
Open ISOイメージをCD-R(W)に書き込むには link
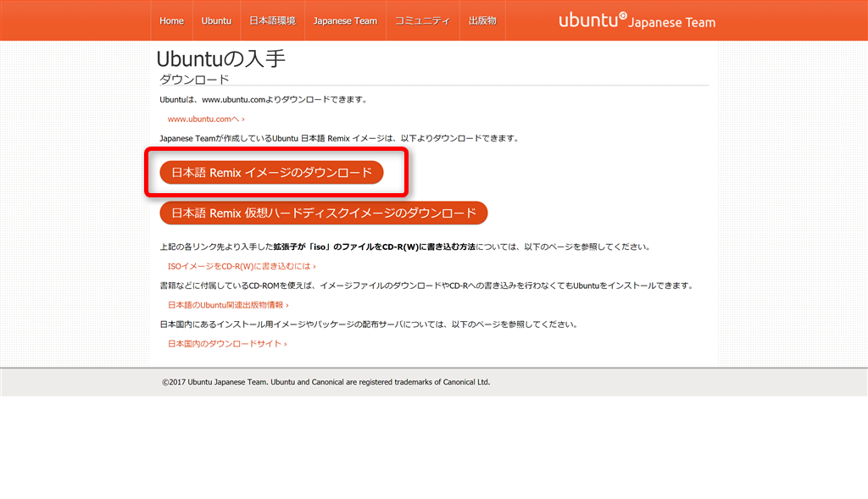(x=242, y=266)
